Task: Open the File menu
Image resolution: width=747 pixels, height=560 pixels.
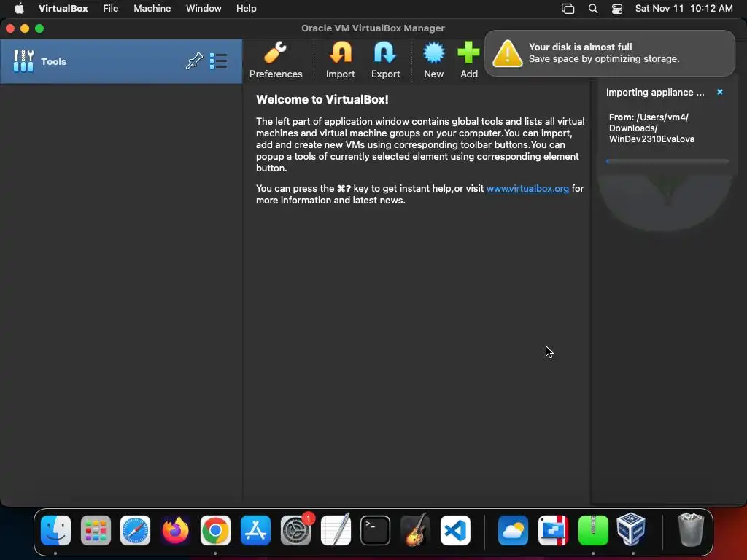Action: pyautogui.click(x=111, y=9)
